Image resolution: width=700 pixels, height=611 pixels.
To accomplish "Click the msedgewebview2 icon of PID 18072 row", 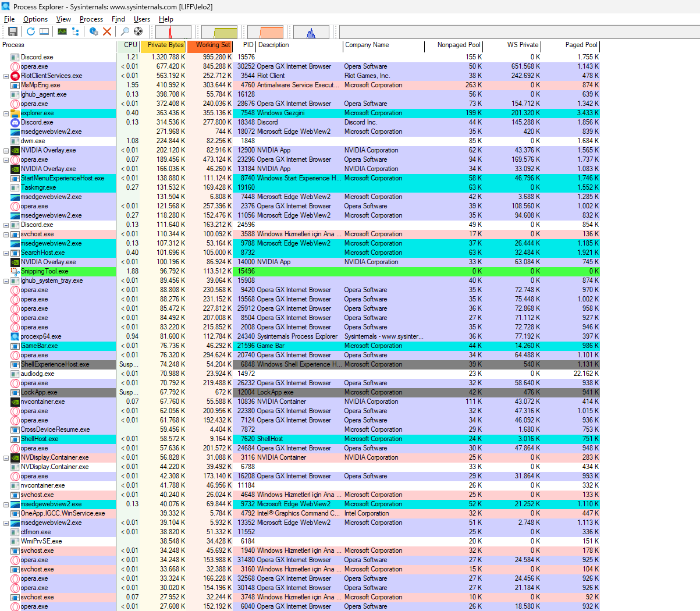I will pyautogui.click(x=15, y=132).
